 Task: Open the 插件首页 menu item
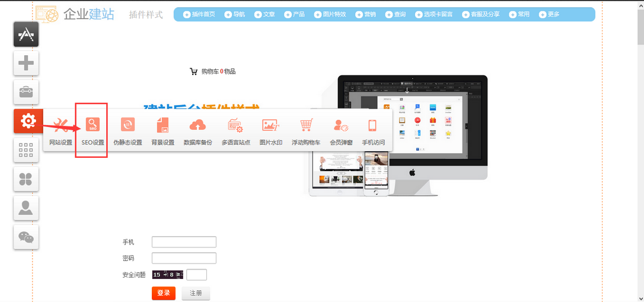(199, 14)
